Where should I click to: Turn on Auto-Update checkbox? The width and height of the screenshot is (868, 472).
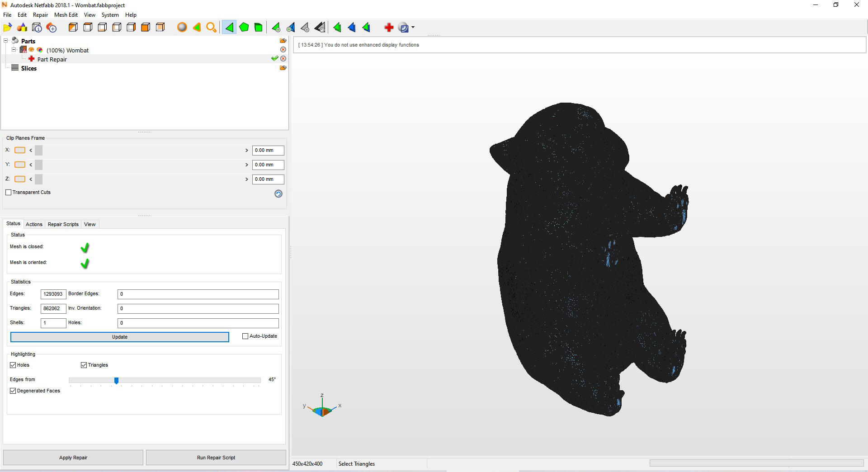click(x=245, y=336)
